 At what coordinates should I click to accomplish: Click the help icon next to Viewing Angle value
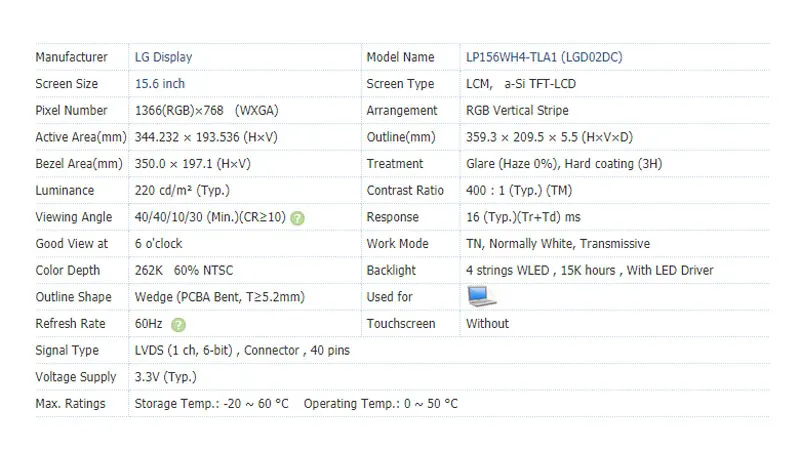(297, 218)
